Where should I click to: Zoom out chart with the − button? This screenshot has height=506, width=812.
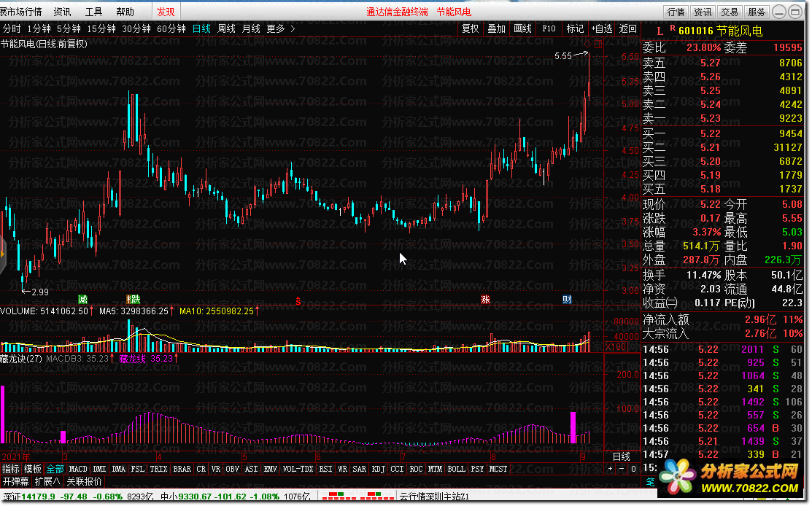[x=622, y=469]
